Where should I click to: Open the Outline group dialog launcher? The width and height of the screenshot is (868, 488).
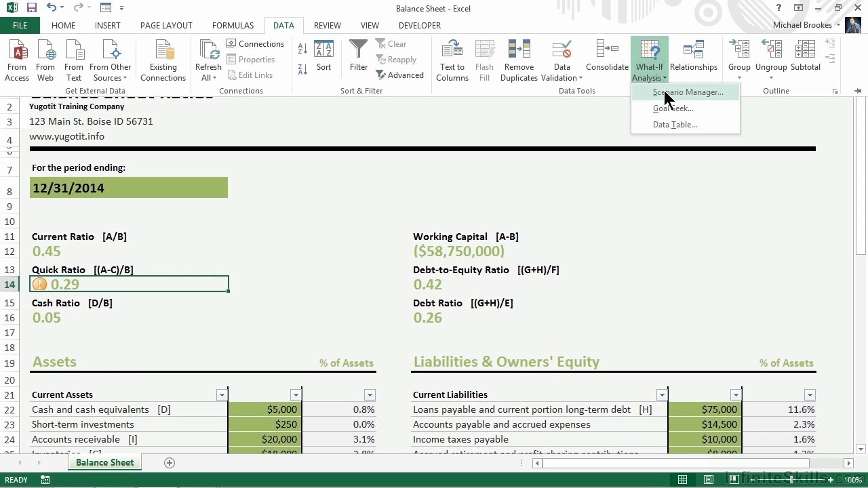pyautogui.click(x=835, y=91)
